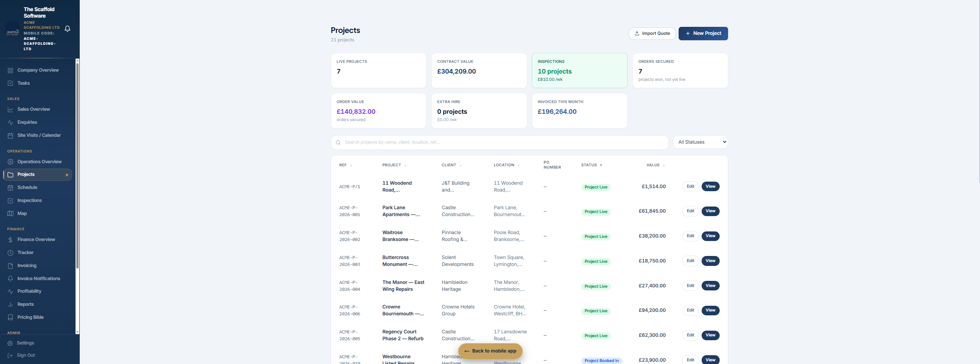The width and height of the screenshot is (980, 364).
Task: Click Map icon in sidebar
Action: point(10,213)
